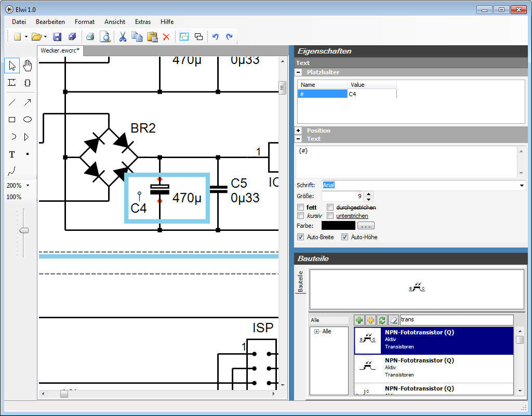
Task: Click the vertical Bauteile tab
Action: (x=300, y=281)
